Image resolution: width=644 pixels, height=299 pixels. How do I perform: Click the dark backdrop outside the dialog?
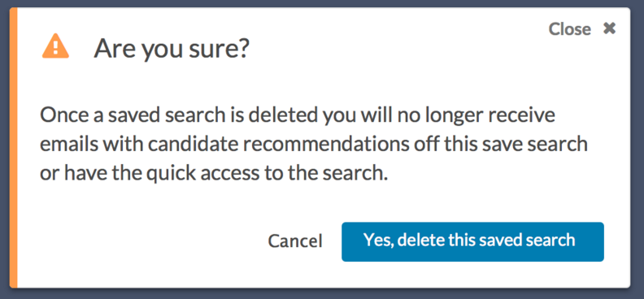click(x=322, y=293)
